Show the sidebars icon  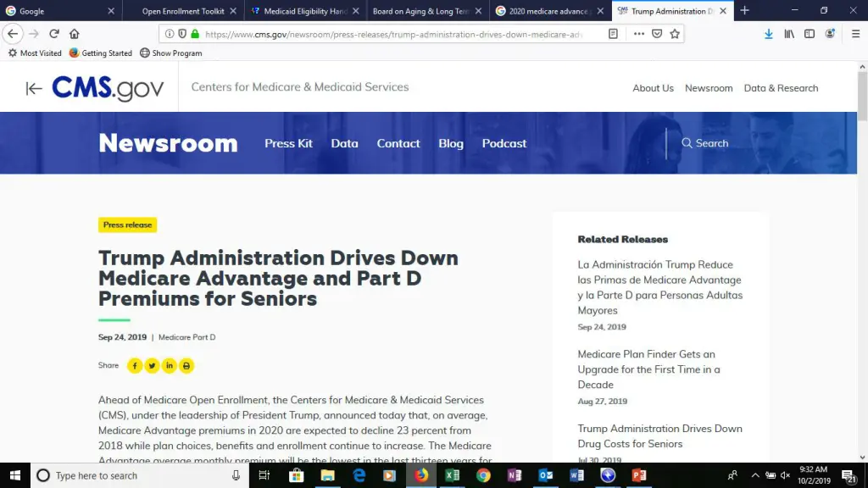(810, 34)
